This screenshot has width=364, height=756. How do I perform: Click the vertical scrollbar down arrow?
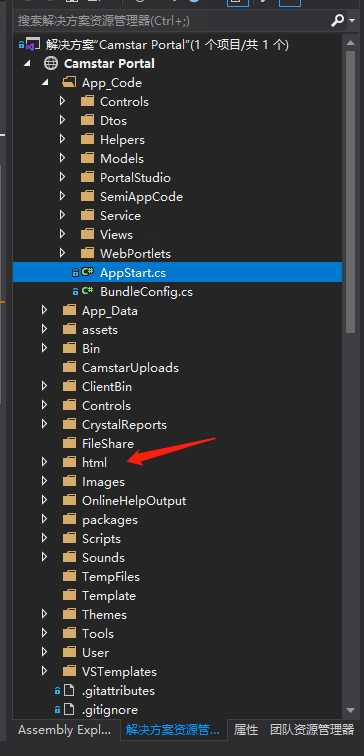pos(351,710)
